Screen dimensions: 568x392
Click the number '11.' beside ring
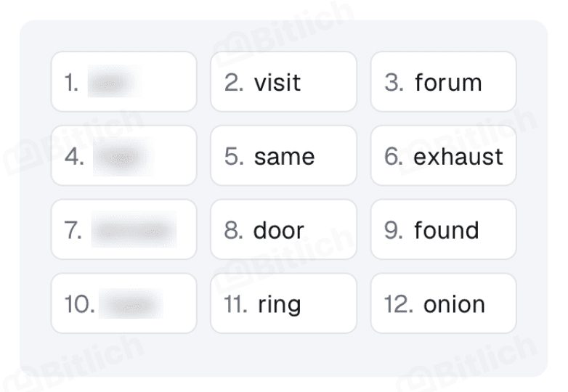[235, 304]
